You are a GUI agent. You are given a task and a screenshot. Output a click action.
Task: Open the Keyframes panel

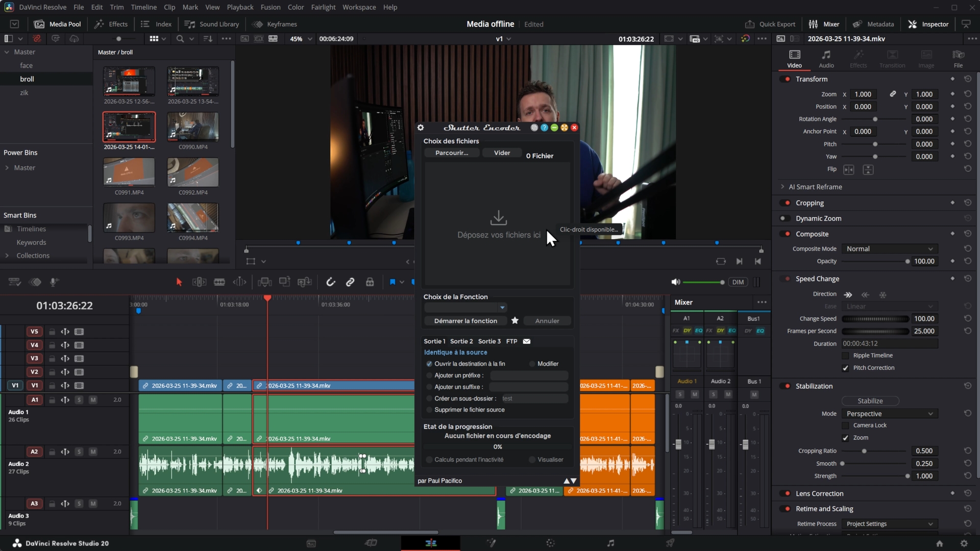[276, 24]
